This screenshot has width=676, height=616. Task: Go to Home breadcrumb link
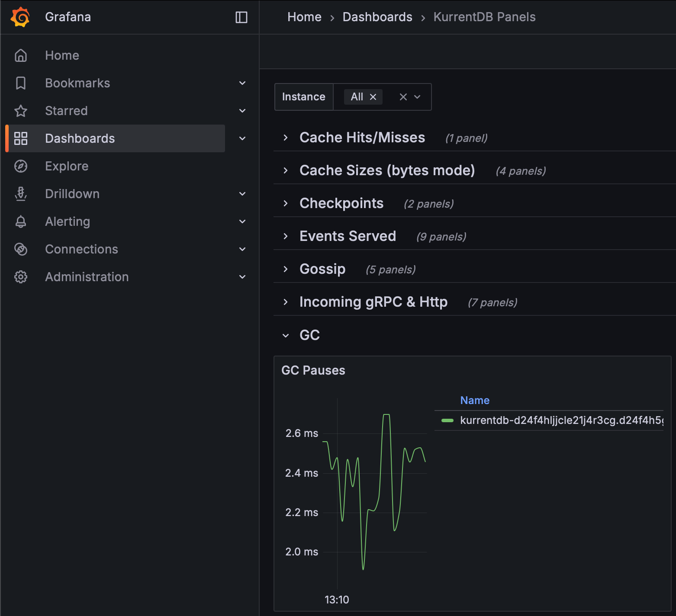(x=304, y=17)
